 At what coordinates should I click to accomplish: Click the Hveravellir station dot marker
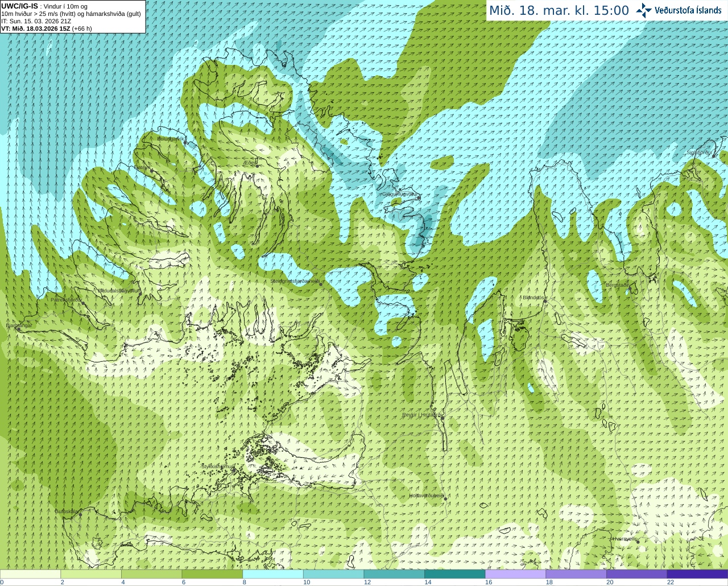click(638, 542)
